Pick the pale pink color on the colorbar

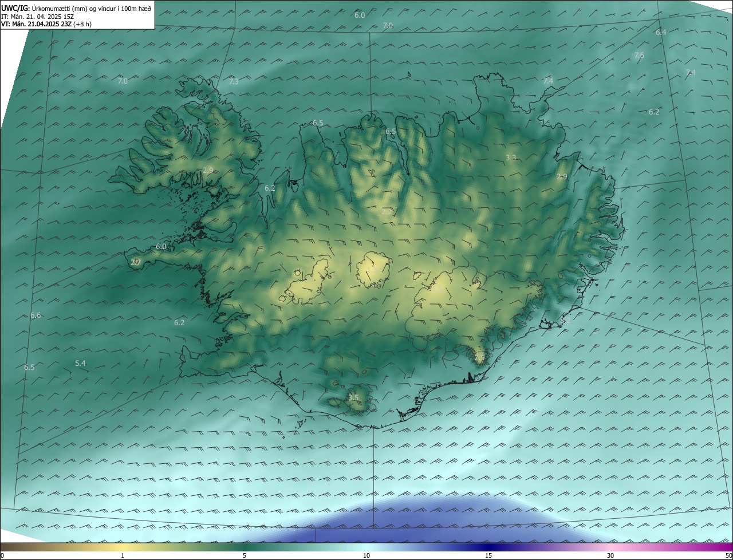click(x=610, y=547)
